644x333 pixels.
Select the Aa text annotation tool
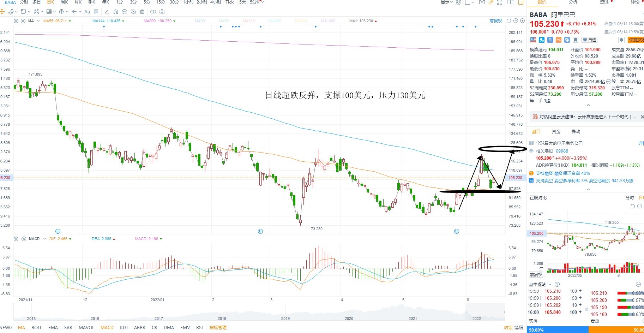click(x=87, y=12)
